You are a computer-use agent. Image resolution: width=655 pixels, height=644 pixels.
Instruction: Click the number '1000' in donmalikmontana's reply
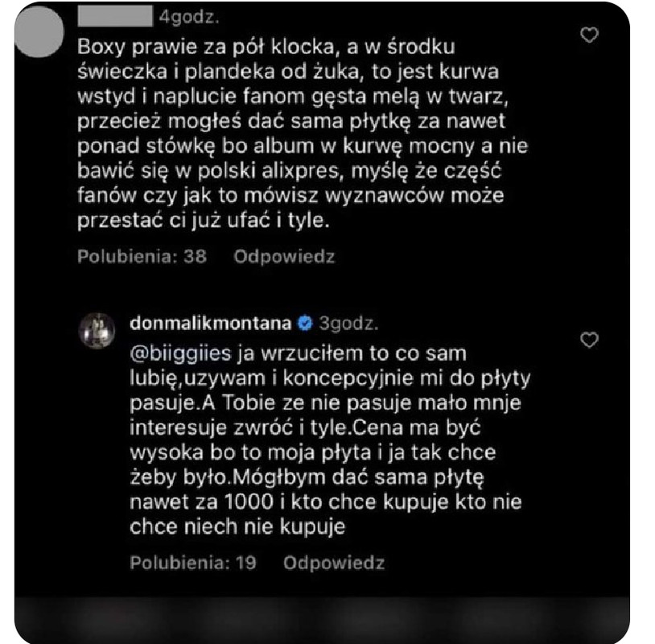(249, 502)
